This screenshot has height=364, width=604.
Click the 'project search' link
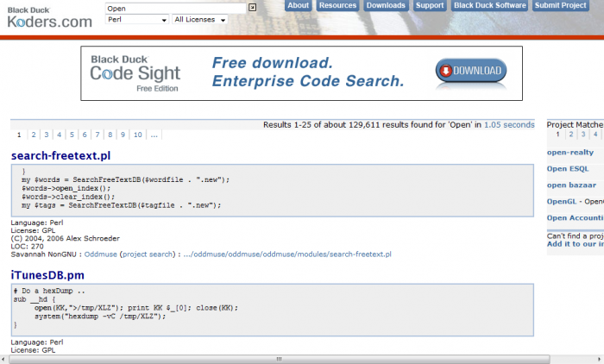(148, 254)
